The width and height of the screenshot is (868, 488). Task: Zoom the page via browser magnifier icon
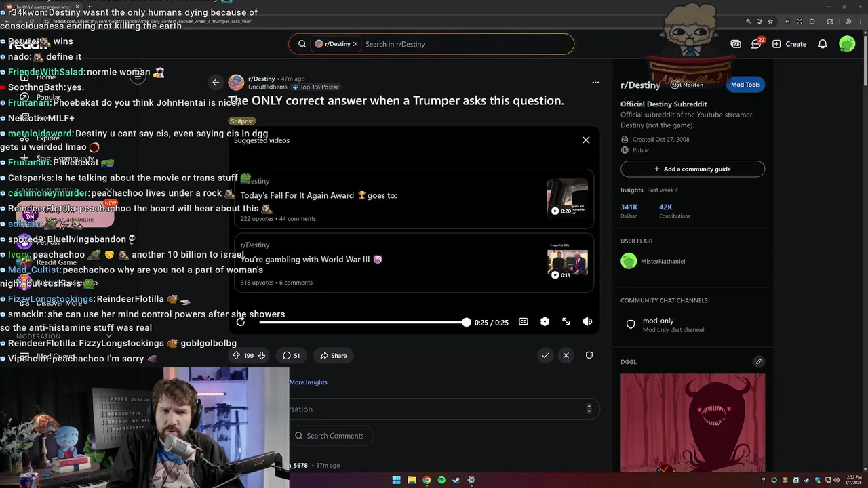coord(748,22)
